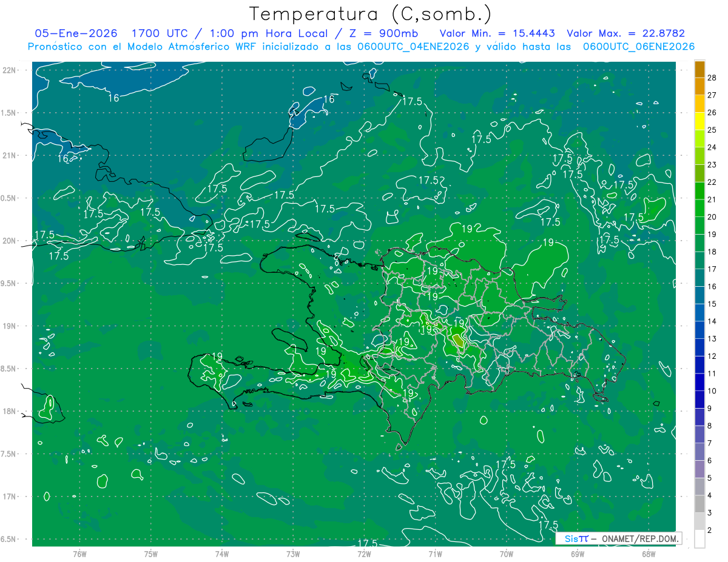
Task: Pick the purple swatch between 6 and 7
Action: click(x=699, y=452)
